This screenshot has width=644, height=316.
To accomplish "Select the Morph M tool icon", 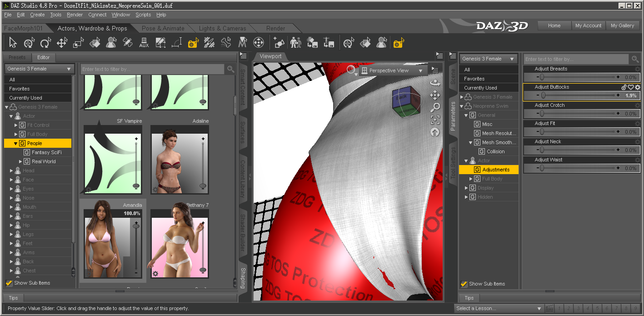I will pos(242,43).
